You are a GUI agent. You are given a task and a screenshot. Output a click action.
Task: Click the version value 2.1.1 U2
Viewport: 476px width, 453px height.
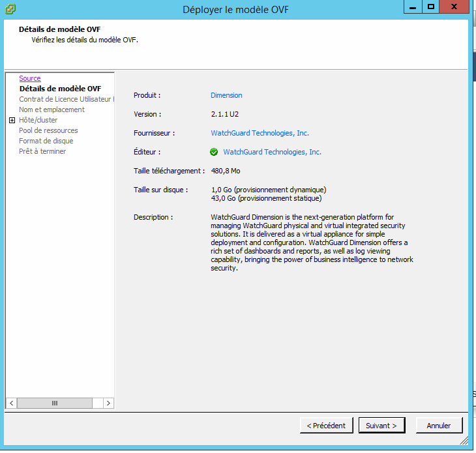coord(225,114)
